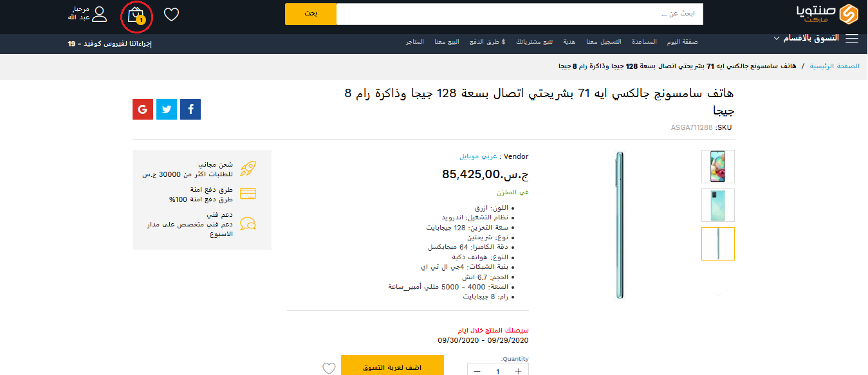
Task: Click اضف لعربة التسوق add-to-cart button
Action: click(392, 366)
